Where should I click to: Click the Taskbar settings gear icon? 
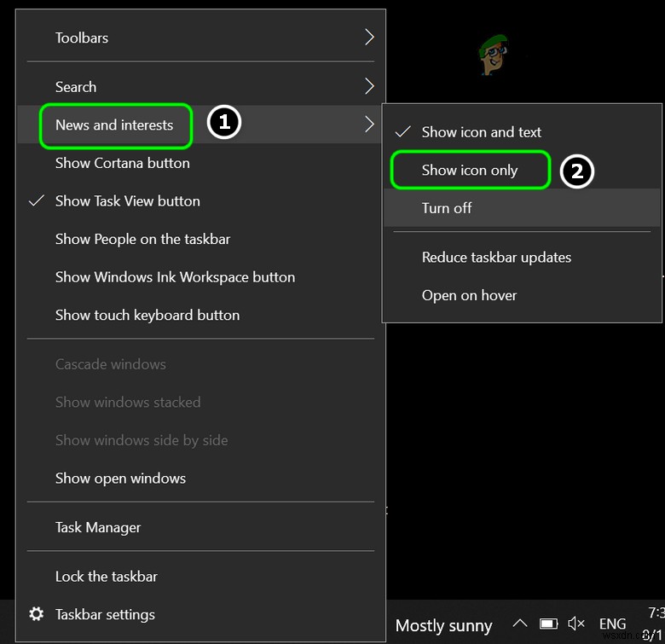pyautogui.click(x=37, y=614)
